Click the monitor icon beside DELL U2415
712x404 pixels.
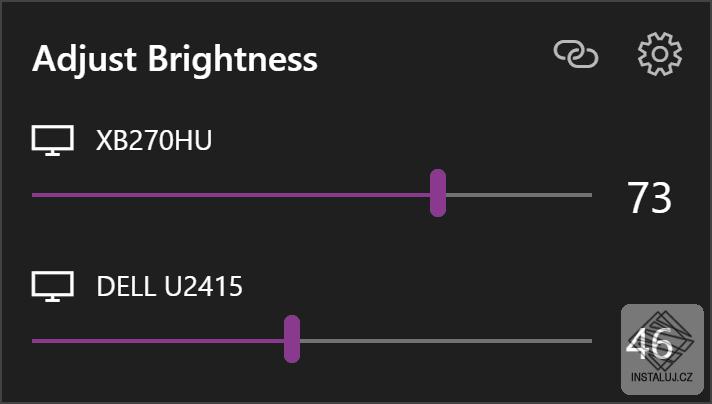[x=53, y=287]
